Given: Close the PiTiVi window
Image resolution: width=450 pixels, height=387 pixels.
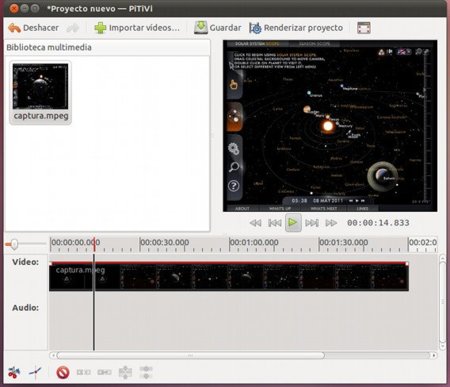Looking at the screenshot, I should click(14, 8).
